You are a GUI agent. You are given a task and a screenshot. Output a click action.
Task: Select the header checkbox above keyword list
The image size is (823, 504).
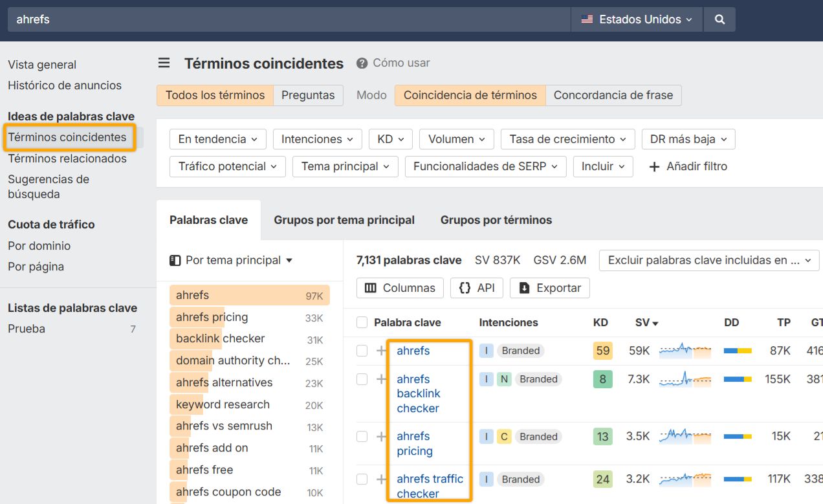coord(362,322)
